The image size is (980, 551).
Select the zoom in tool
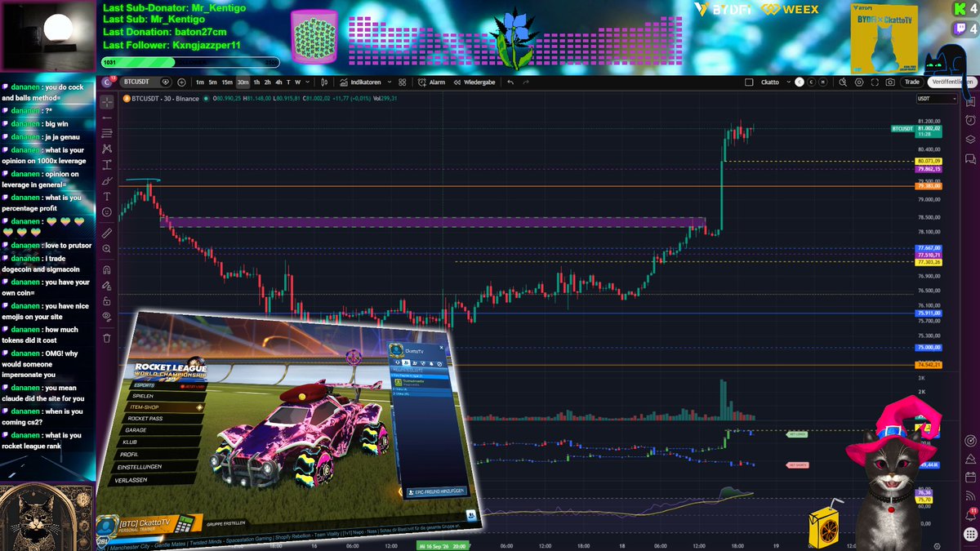(x=107, y=248)
